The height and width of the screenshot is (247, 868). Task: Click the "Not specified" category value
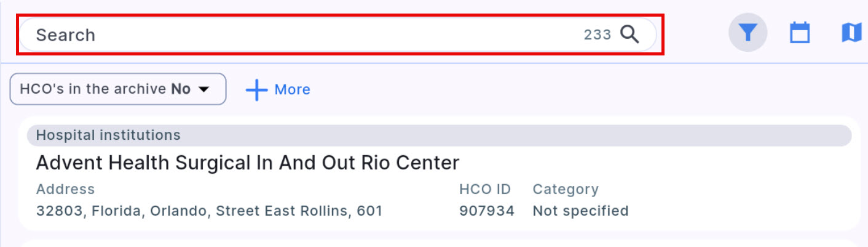pos(580,211)
